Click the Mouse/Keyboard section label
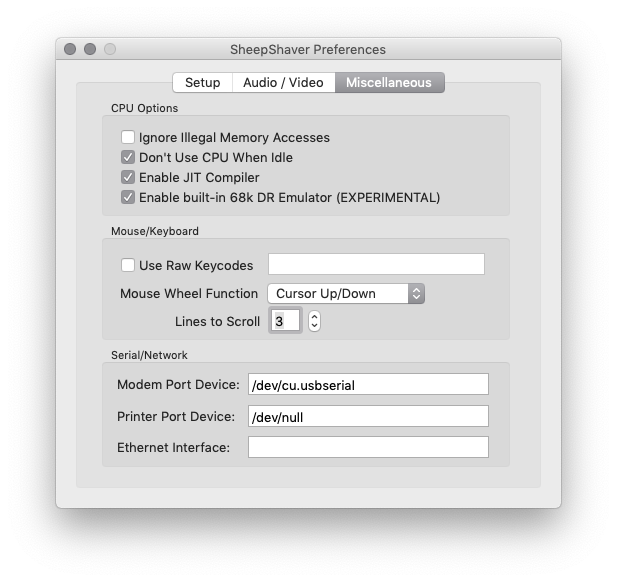 coord(155,231)
